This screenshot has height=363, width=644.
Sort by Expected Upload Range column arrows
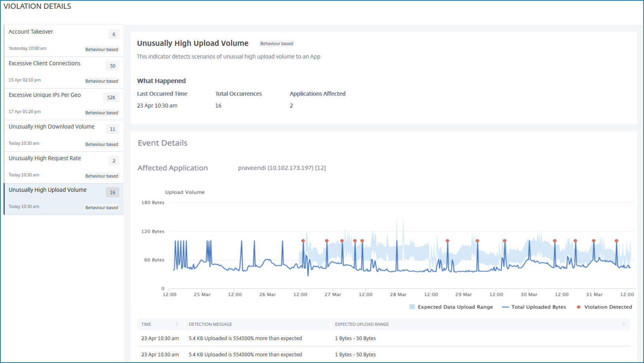[x=623, y=324]
